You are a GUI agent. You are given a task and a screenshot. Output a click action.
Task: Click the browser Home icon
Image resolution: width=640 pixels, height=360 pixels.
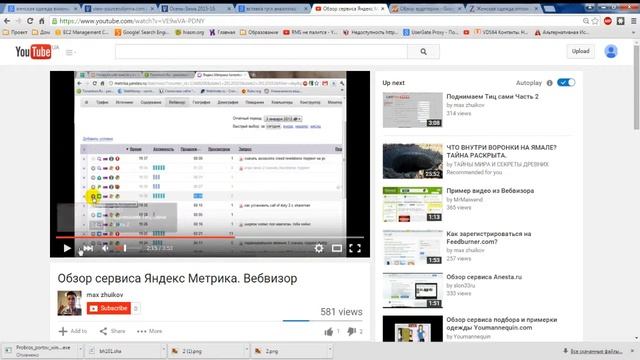[x=41, y=21]
